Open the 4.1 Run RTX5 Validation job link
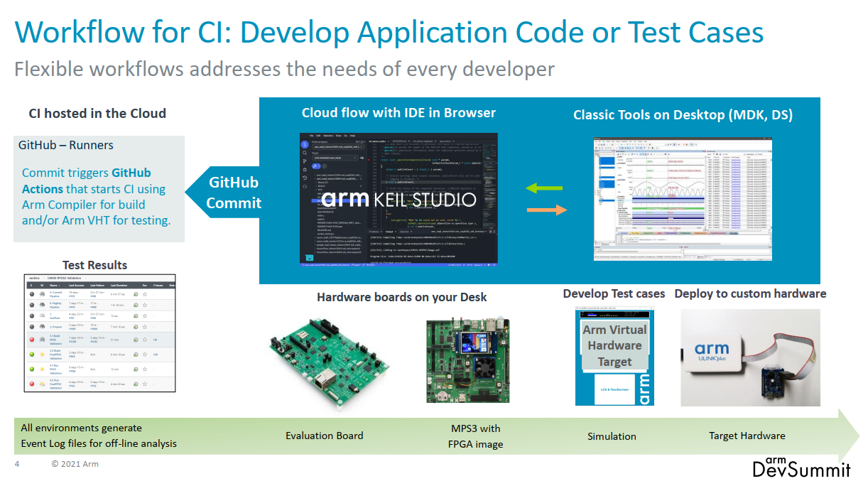Screen dimensions: 868x486 click(x=55, y=369)
